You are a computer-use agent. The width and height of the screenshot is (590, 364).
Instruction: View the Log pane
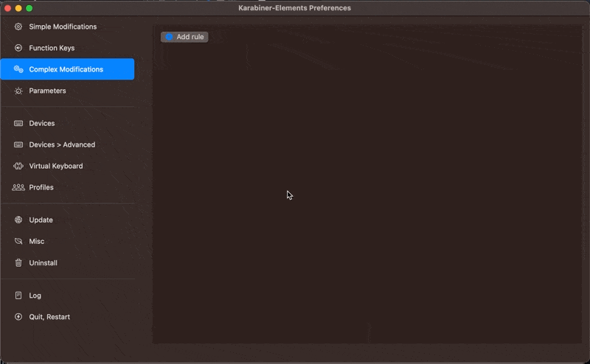click(67, 295)
